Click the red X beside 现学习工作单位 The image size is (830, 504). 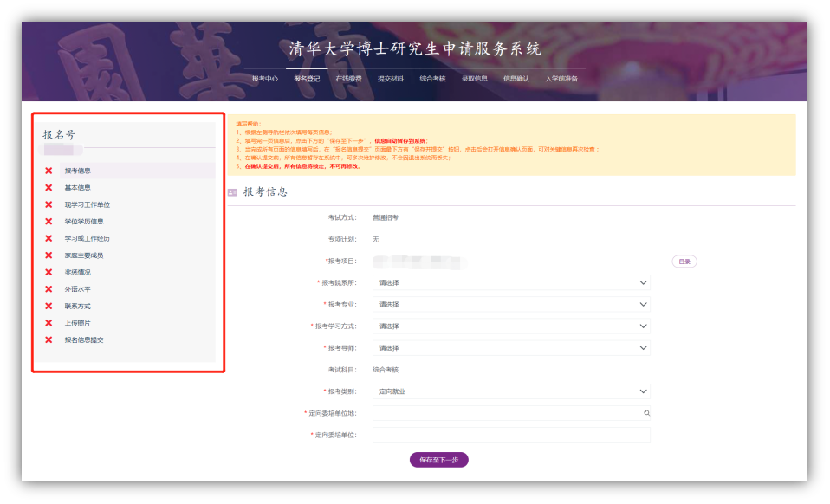pos(49,204)
